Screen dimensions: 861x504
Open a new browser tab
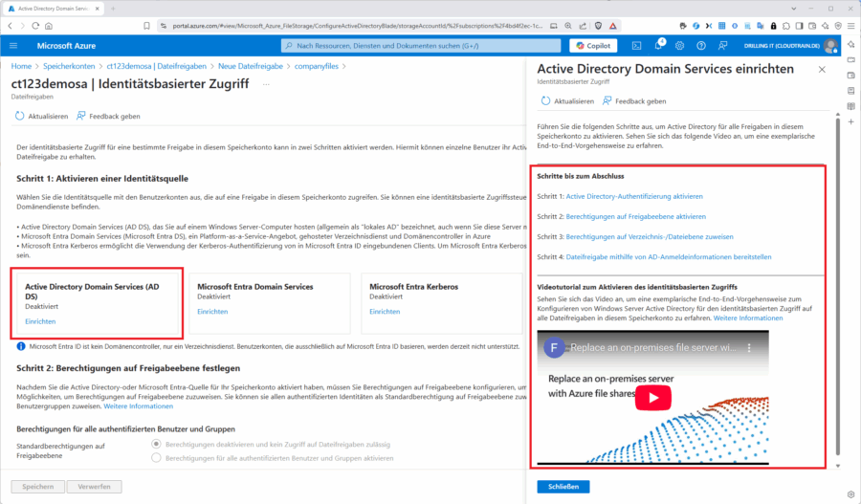(113, 9)
